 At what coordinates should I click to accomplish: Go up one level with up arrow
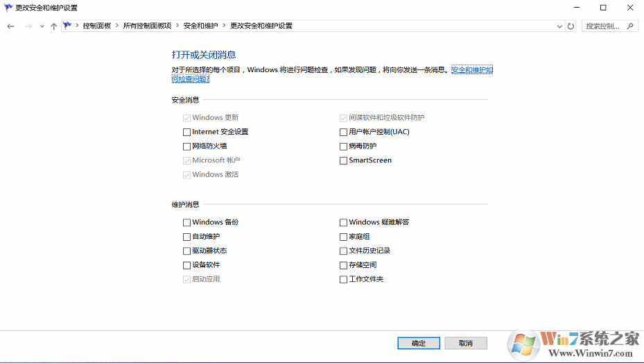tap(54, 26)
